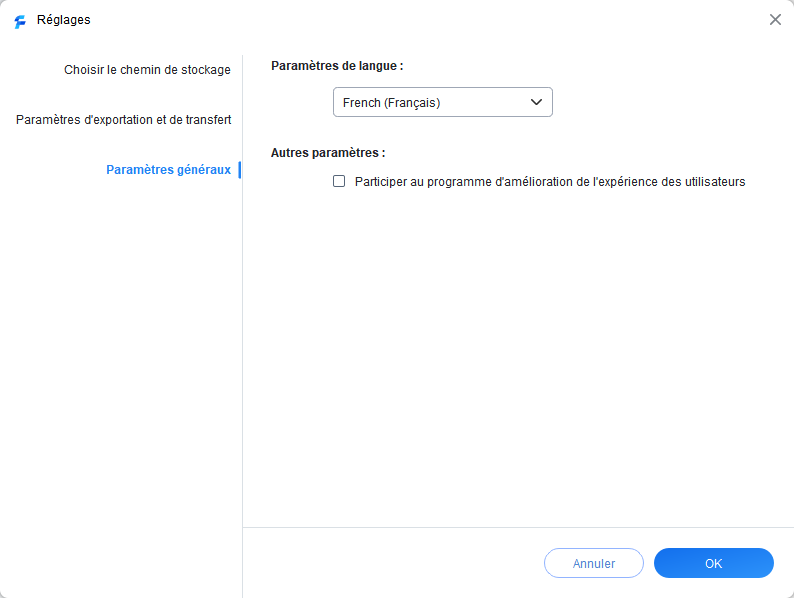Open Choisir le chemin de stockage section
The height and width of the screenshot is (598, 794).
pos(147,70)
